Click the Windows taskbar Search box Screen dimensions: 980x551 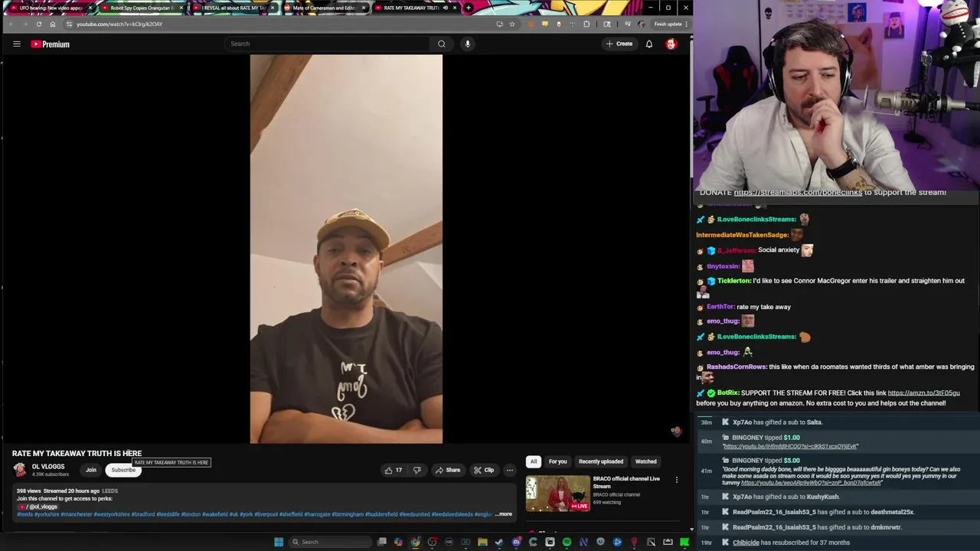tap(331, 542)
